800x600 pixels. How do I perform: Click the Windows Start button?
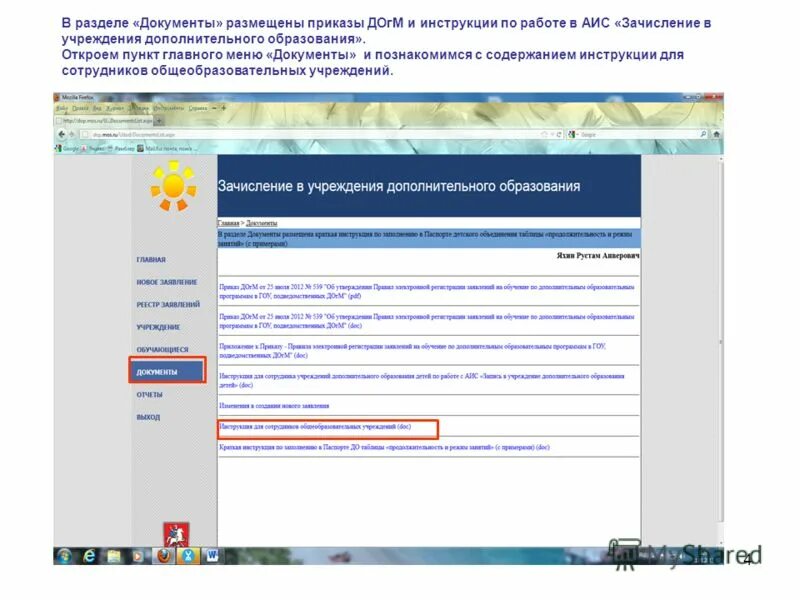(x=64, y=556)
